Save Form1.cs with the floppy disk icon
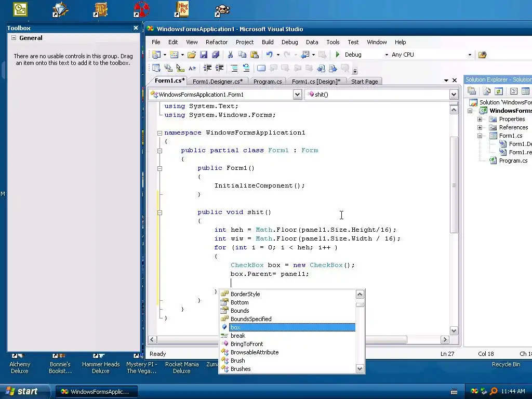Viewport: 532px width, 399px height. (x=203, y=55)
